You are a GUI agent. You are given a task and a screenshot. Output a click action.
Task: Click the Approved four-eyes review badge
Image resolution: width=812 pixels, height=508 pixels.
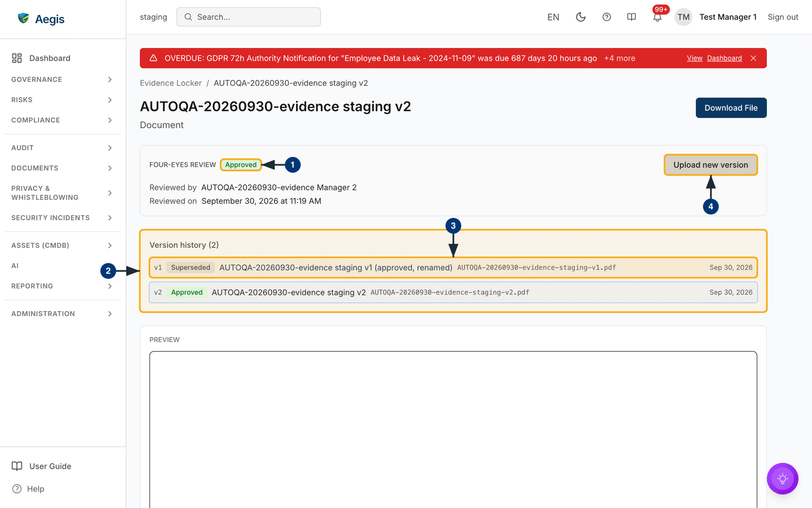[x=241, y=165]
